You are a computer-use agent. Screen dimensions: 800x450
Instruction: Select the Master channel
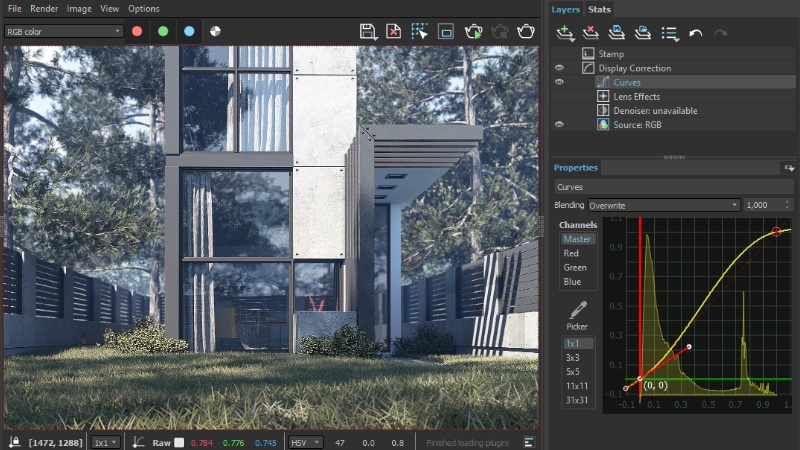(578, 239)
